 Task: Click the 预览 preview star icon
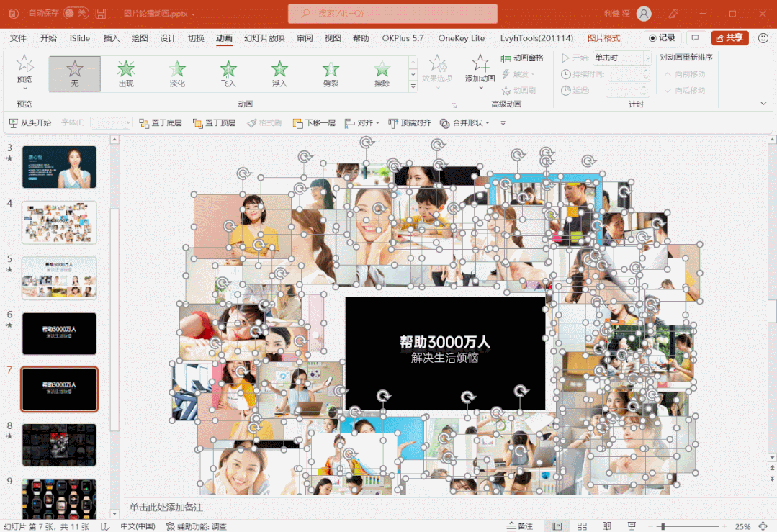point(24,63)
